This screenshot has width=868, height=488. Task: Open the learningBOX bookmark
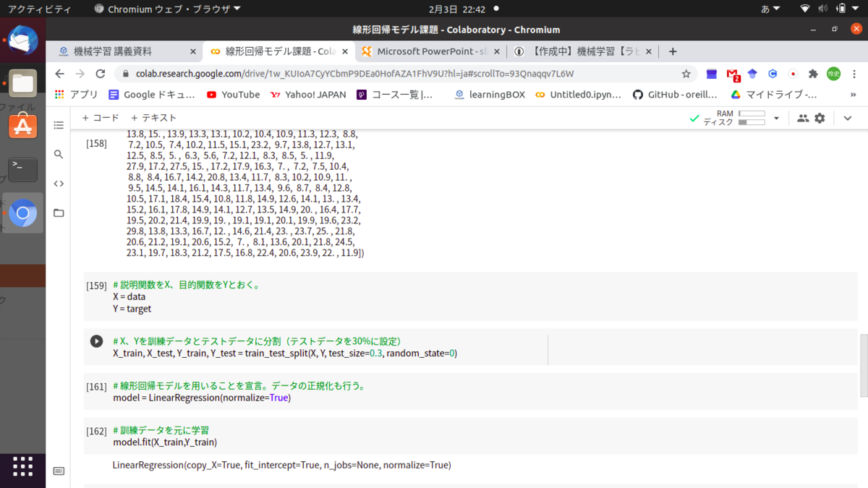(x=490, y=95)
